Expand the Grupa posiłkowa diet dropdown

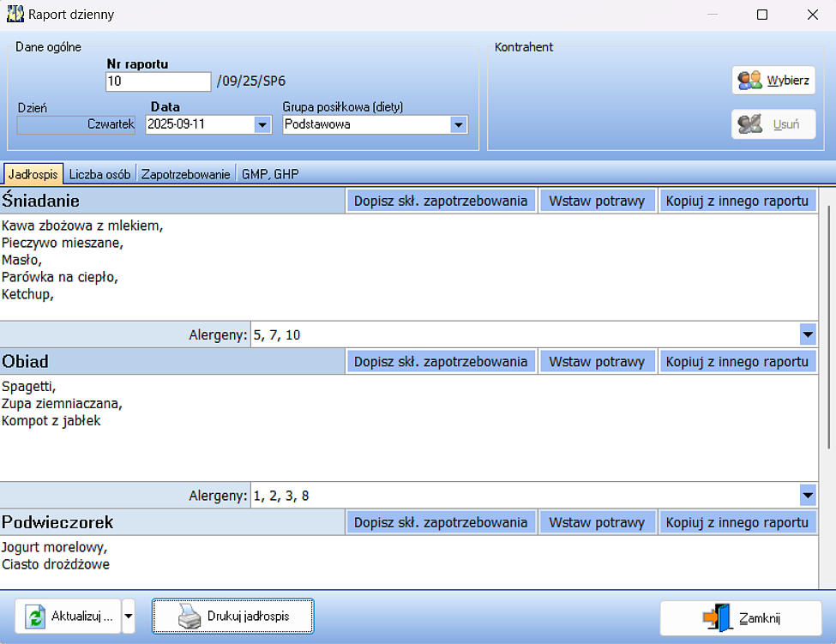click(x=458, y=125)
